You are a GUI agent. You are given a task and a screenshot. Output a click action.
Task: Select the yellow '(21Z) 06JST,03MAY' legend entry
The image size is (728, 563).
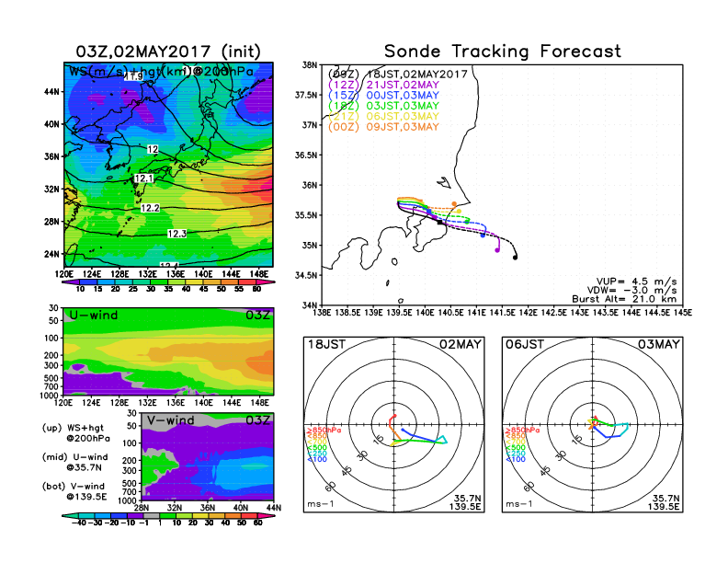coord(383,117)
